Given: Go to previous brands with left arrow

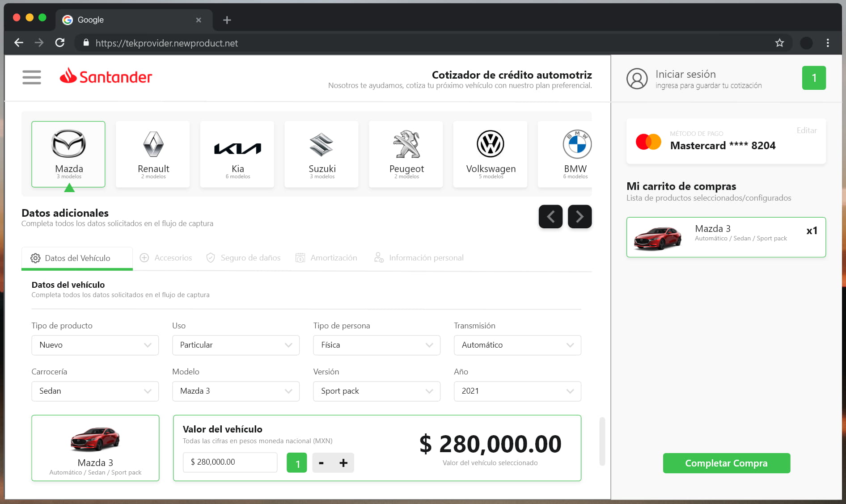Looking at the screenshot, I should coord(550,217).
